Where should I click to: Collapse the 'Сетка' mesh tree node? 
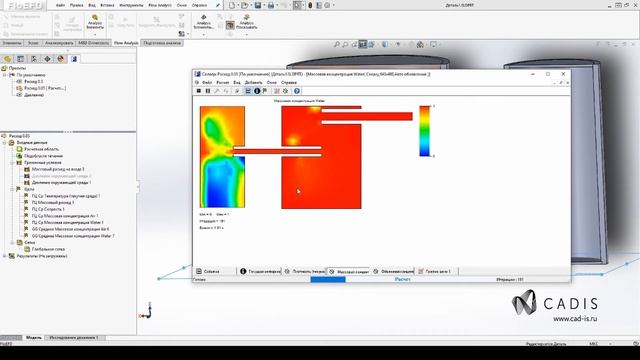point(12,242)
